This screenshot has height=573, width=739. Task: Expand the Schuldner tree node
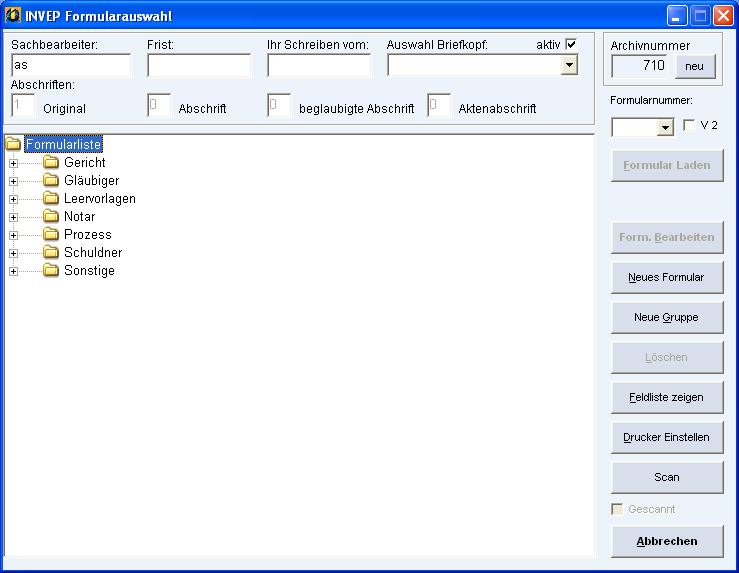[14, 253]
